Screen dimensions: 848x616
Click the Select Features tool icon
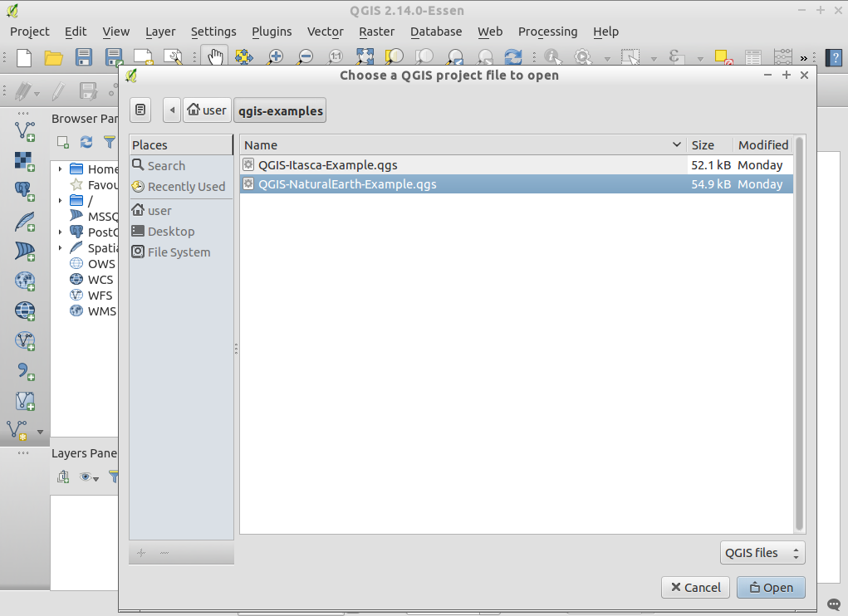tap(630, 56)
